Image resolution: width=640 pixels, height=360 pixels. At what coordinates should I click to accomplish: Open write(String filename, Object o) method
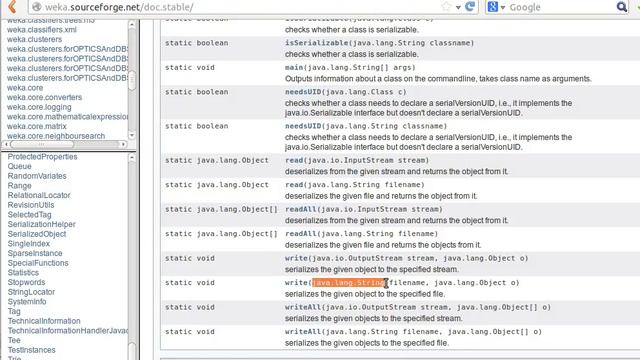(296, 283)
